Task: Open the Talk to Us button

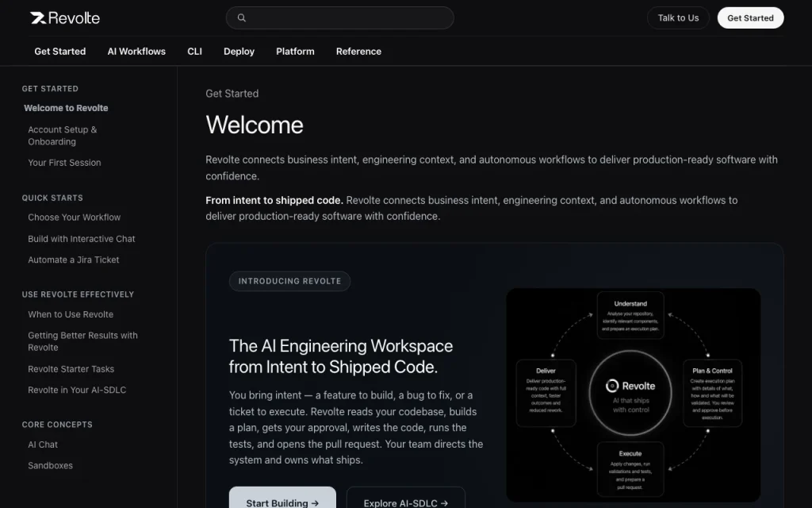Action: point(678,17)
